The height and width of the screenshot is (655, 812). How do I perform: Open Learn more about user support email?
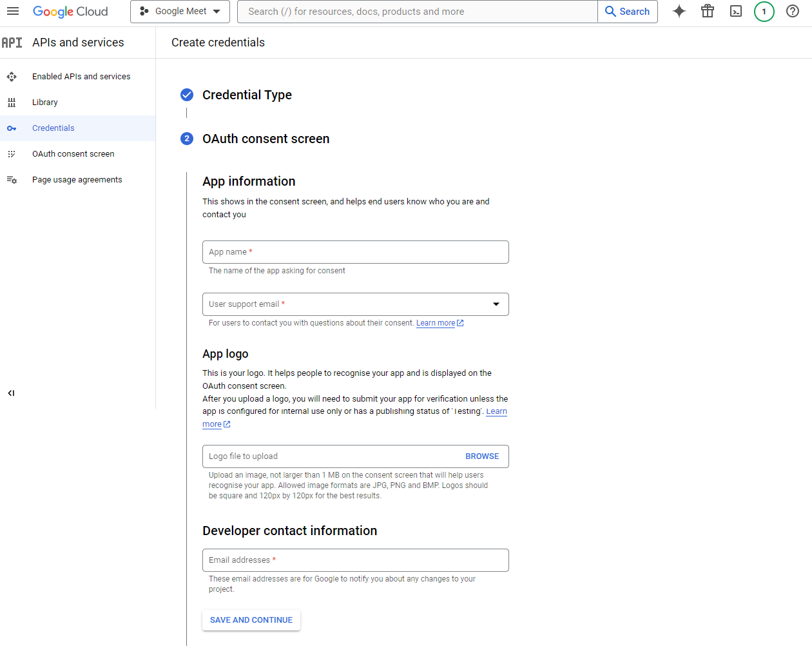pyautogui.click(x=436, y=322)
